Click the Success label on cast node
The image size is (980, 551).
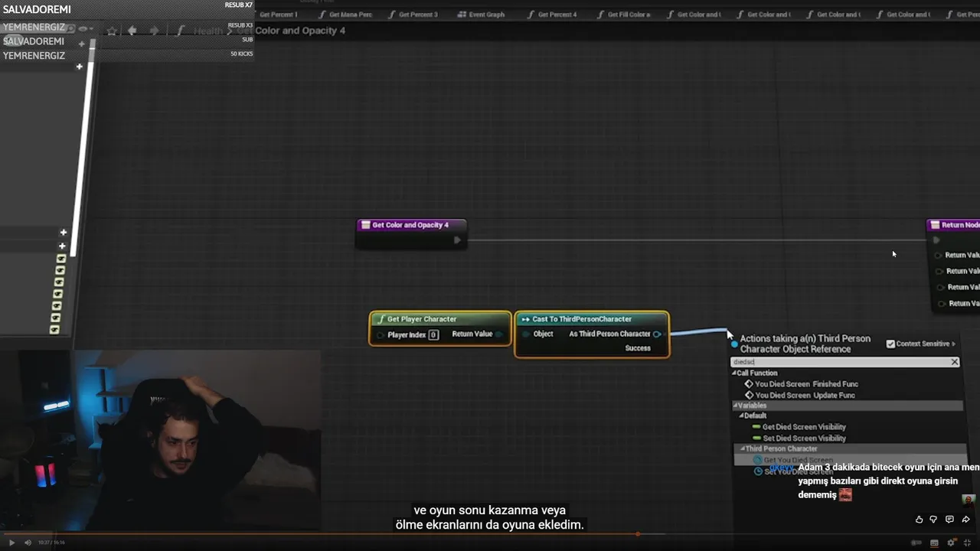(x=638, y=348)
